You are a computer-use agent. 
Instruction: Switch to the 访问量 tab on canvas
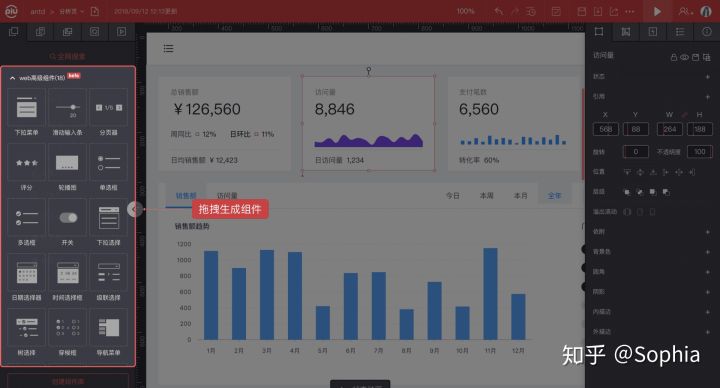tap(227, 196)
